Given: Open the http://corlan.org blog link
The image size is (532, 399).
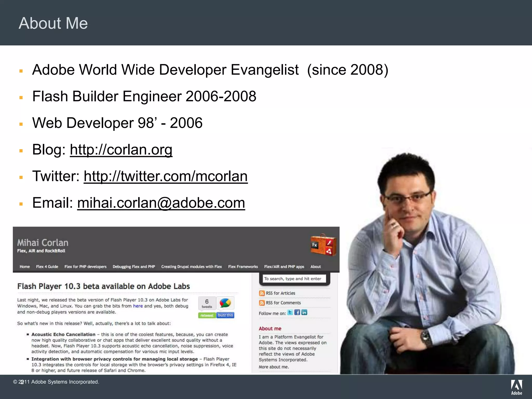Looking at the screenshot, I should pyautogui.click(x=121, y=150).
